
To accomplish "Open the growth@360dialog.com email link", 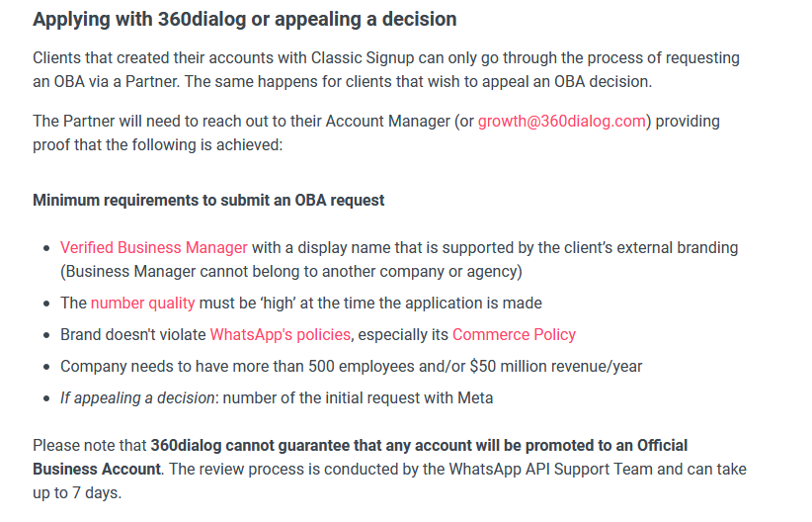I will coord(561,122).
